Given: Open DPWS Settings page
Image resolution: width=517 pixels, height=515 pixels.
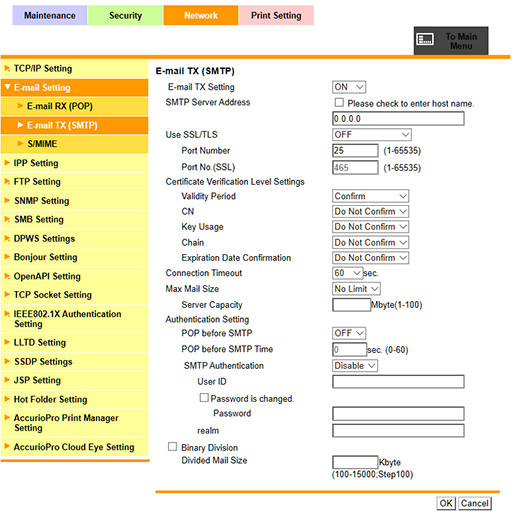Looking at the screenshot, I should pyautogui.click(x=74, y=239).
